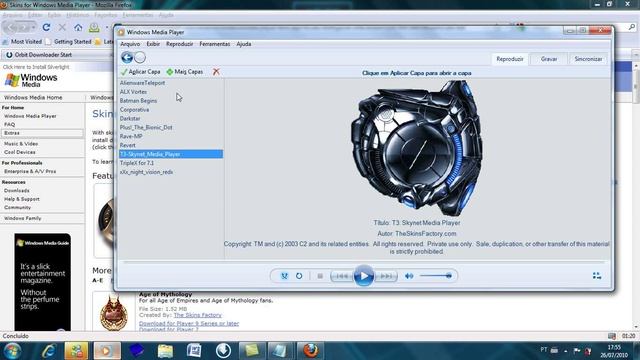Toggle repeat in the player controls
Image resolution: width=640 pixels, height=360 pixels.
point(299,276)
